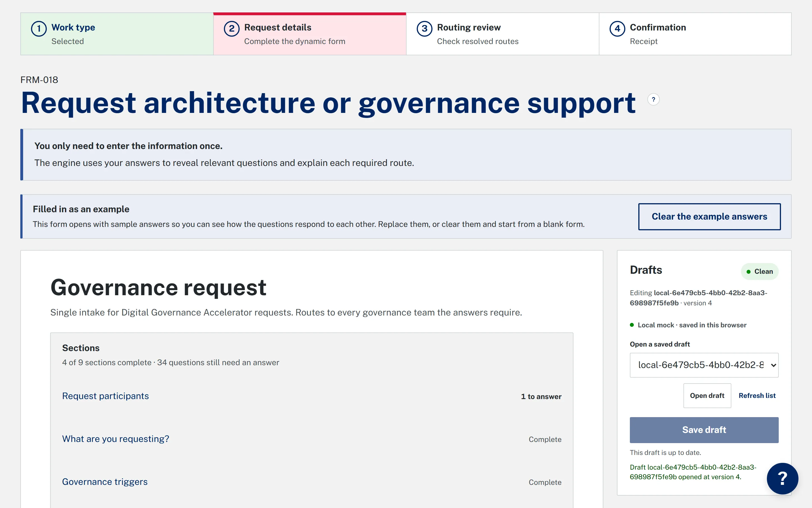
Task: Click '4 of 9 sections complete' summary
Action: coord(107,363)
